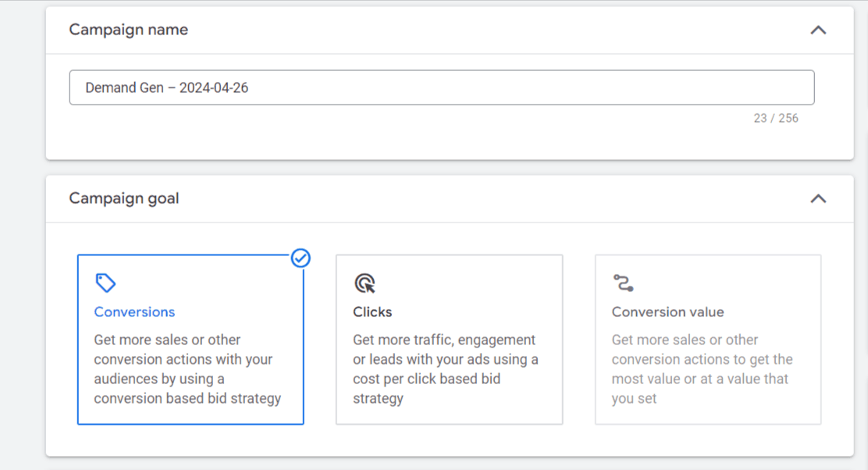Click the Campaign name section heading
The image size is (868, 470).
click(128, 30)
